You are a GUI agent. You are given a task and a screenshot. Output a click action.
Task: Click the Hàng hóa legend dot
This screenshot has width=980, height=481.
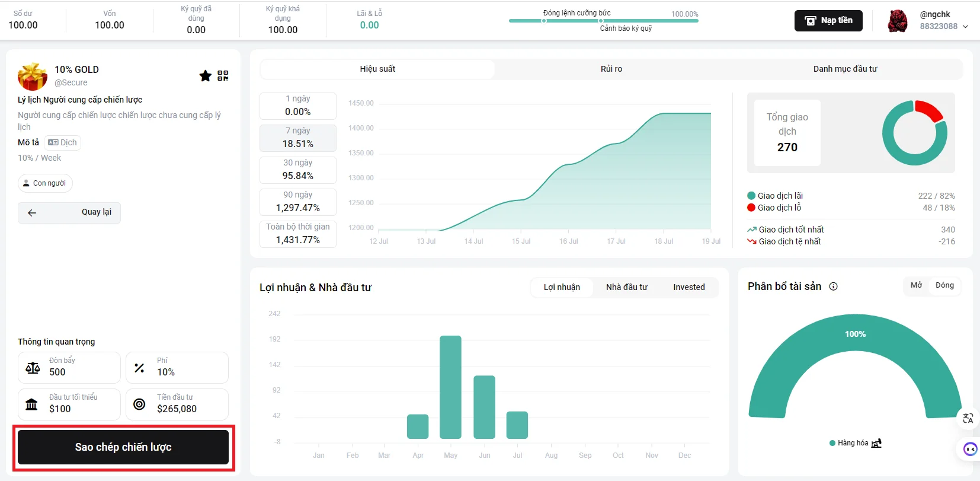(832, 443)
